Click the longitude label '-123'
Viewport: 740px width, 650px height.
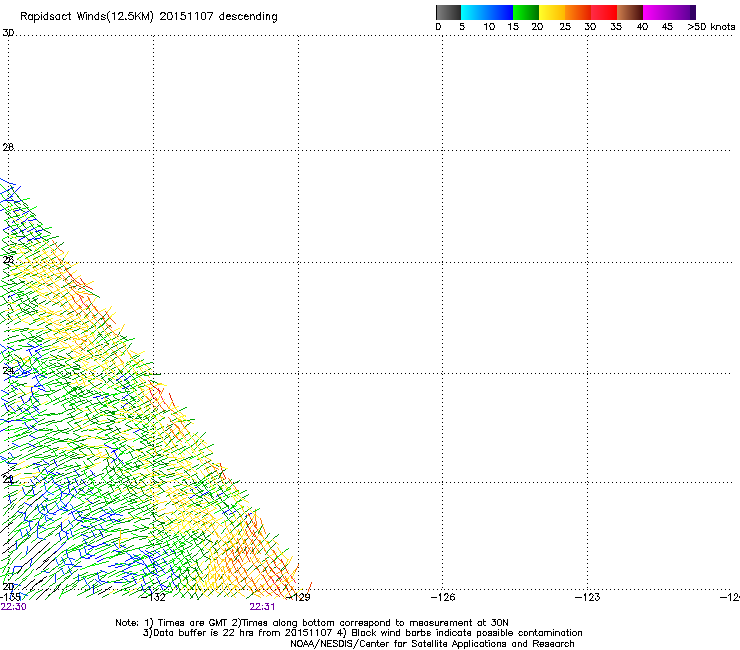588,597
